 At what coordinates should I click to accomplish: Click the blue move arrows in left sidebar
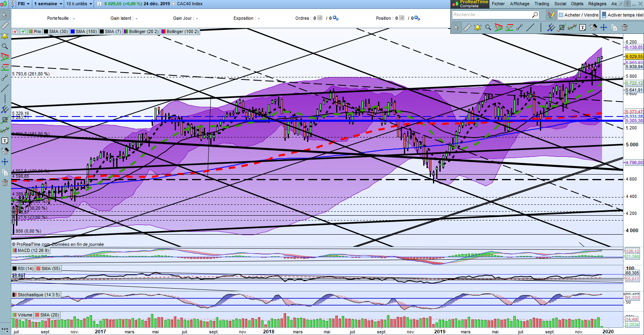point(5,162)
